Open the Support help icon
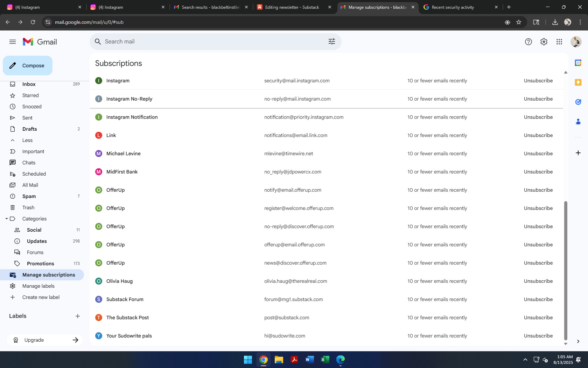 (528, 42)
